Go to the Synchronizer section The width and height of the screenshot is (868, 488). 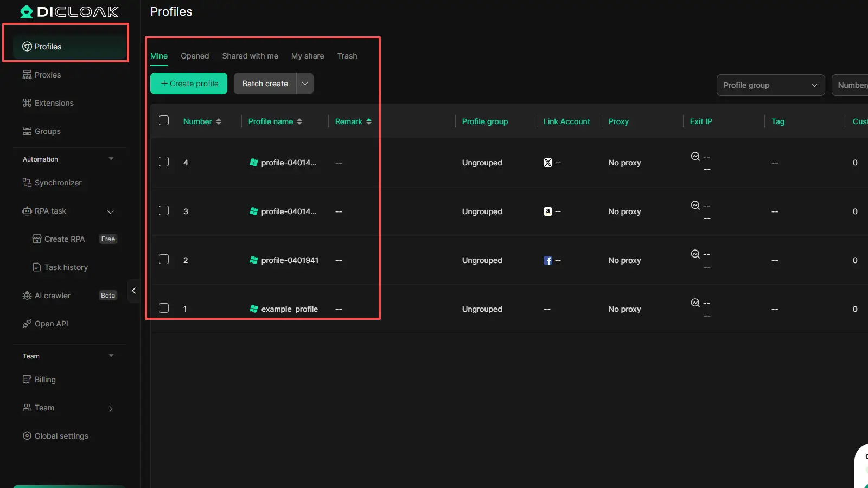pyautogui.click(x=58, y=183)
